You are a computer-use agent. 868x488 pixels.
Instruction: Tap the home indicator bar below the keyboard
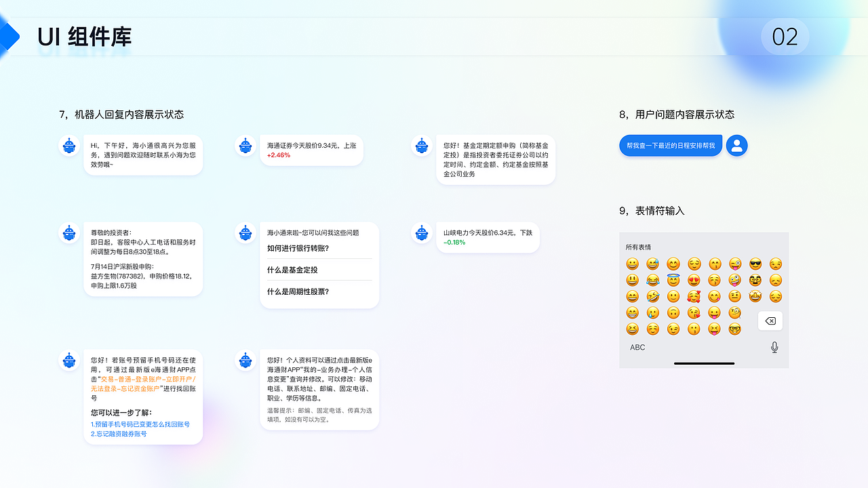(703, 363)
